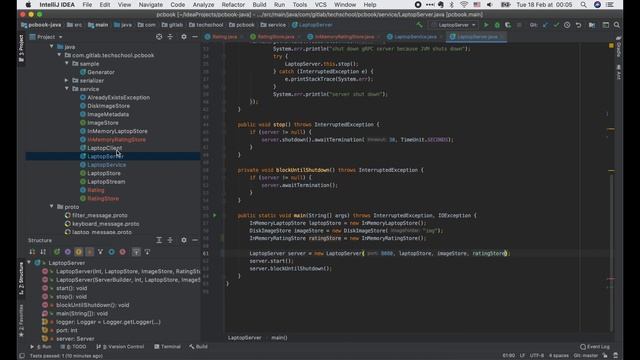Open Project Structure icon in toolbar
Image resolution: width=640 pixels, height=360 pixels.
coord(591,25)
